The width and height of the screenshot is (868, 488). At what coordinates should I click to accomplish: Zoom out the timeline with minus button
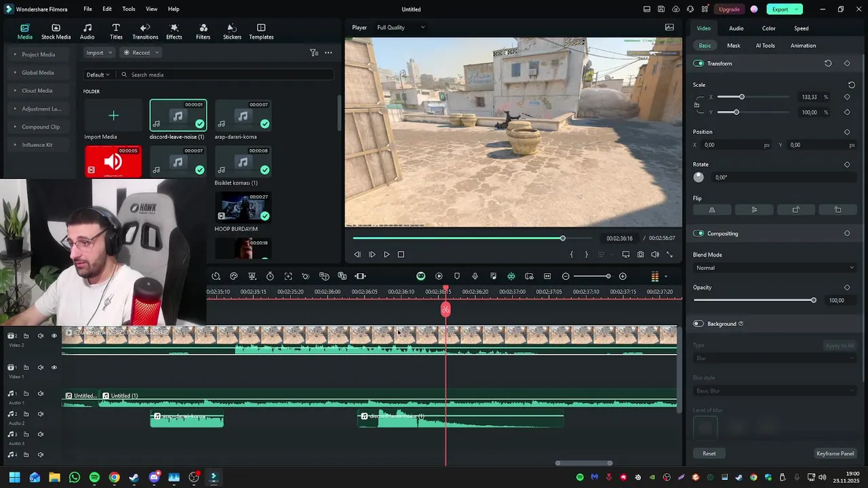pyautogui.click(x=566, y=277)
